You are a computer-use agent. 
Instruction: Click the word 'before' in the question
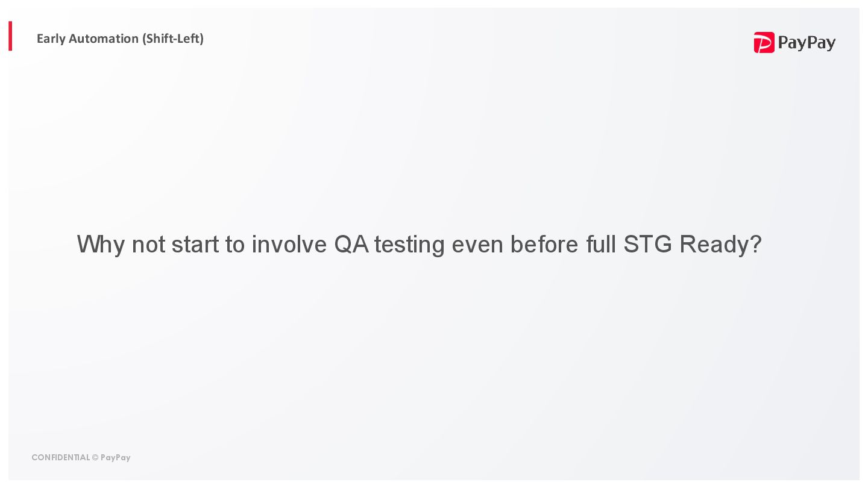point(545,245)
